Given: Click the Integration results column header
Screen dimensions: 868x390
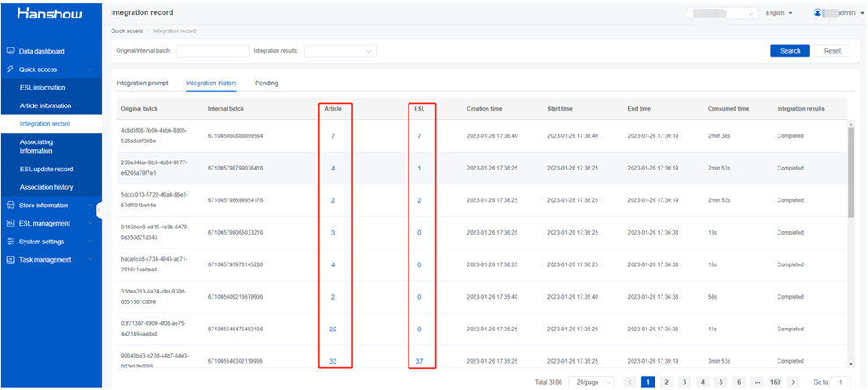Looking at the screenshot, I should coord(800,109).
